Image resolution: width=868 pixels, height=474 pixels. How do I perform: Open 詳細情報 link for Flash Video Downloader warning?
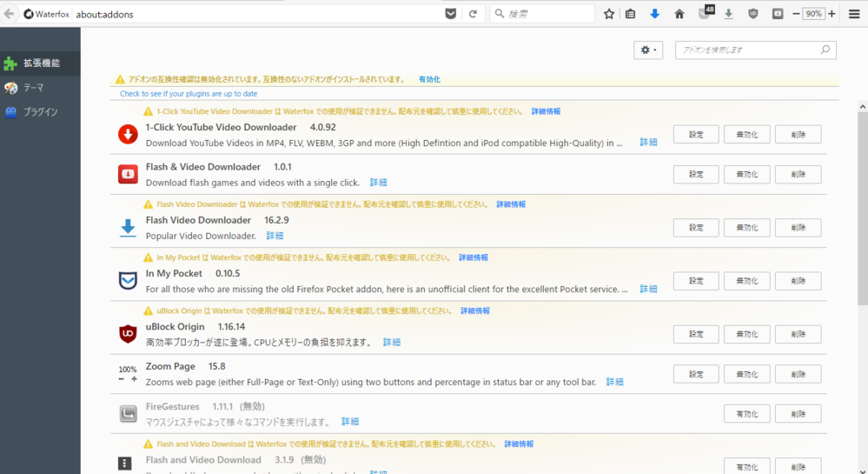[x=511, y=204]
